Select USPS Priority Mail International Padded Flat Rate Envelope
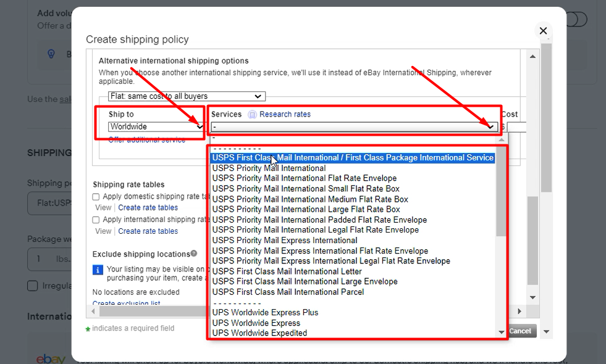This screenshot has width=606, height=364. tap(319, 220)
